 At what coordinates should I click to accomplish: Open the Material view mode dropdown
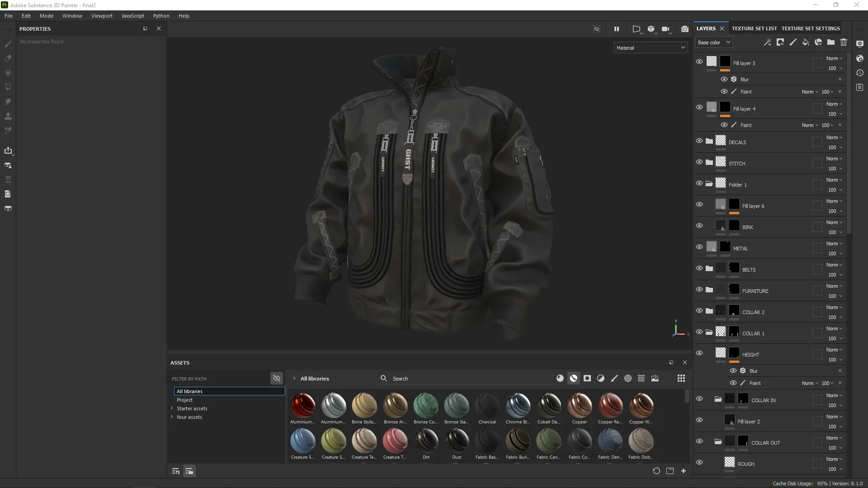(650, 47)
